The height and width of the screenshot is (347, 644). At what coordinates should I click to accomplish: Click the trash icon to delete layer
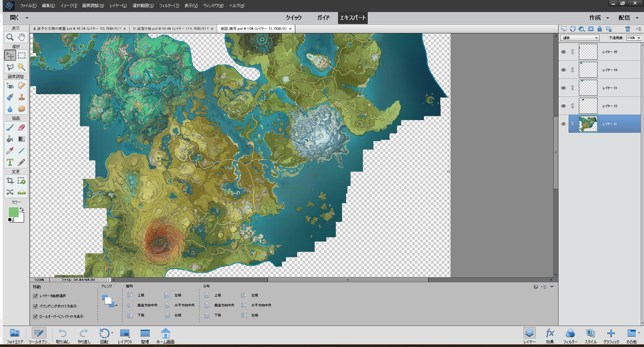pyautogui.click(x=627, y=28)
